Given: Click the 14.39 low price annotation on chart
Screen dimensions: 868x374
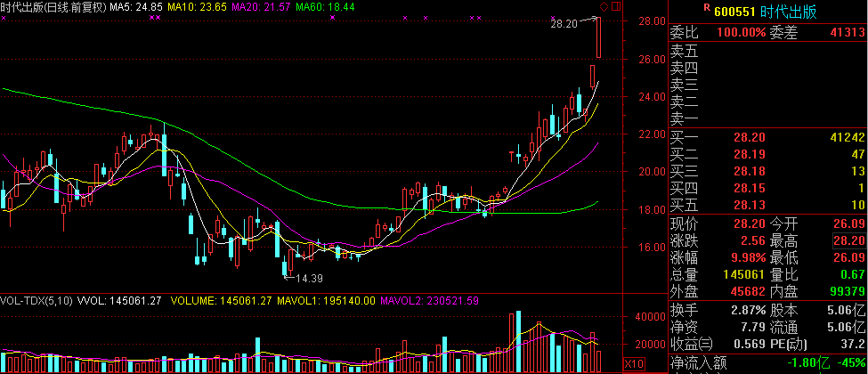Looking at the screenshot, I should coord(310,278).
